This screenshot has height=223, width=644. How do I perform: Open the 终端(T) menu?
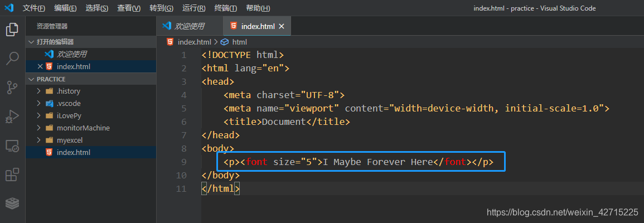[225, 8]
